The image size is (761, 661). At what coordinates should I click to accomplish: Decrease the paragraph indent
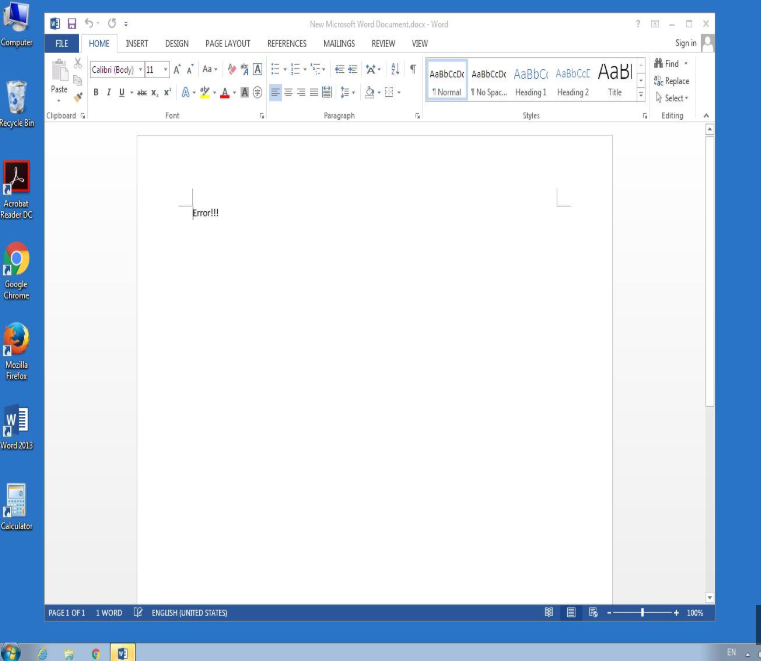[340, 69]
